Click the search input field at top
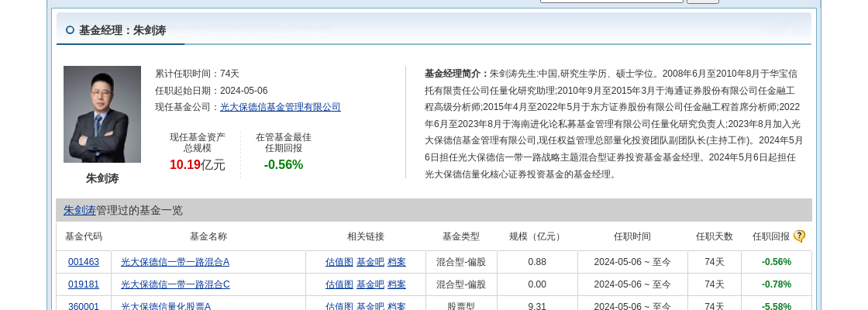868x310 pixels. [x=611, y=1]
